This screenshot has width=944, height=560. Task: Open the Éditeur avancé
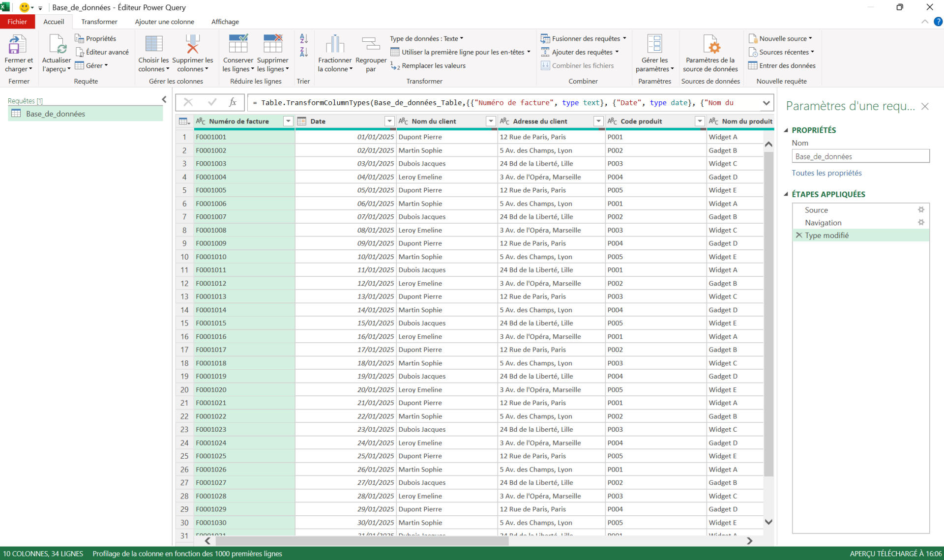[x=102, y=52]
